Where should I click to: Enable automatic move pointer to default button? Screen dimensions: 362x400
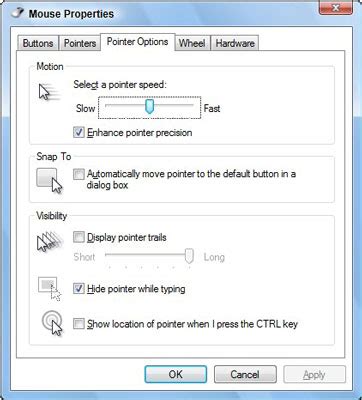coord(79,174)
